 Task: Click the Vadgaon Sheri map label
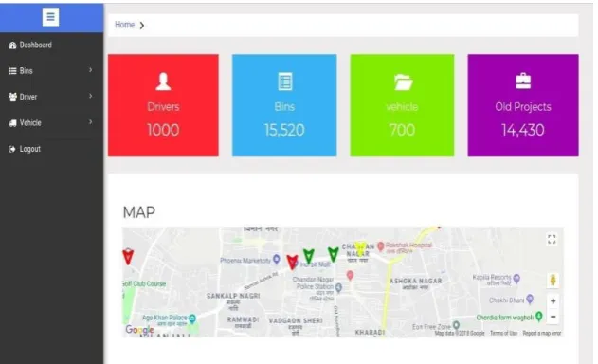[x=296, y=321]
